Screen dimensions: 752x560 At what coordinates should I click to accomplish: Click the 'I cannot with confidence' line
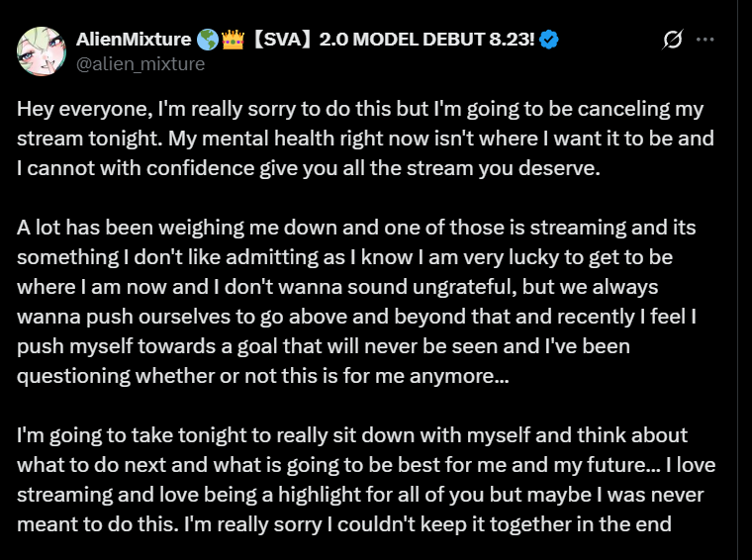click(x=309, y=168)
